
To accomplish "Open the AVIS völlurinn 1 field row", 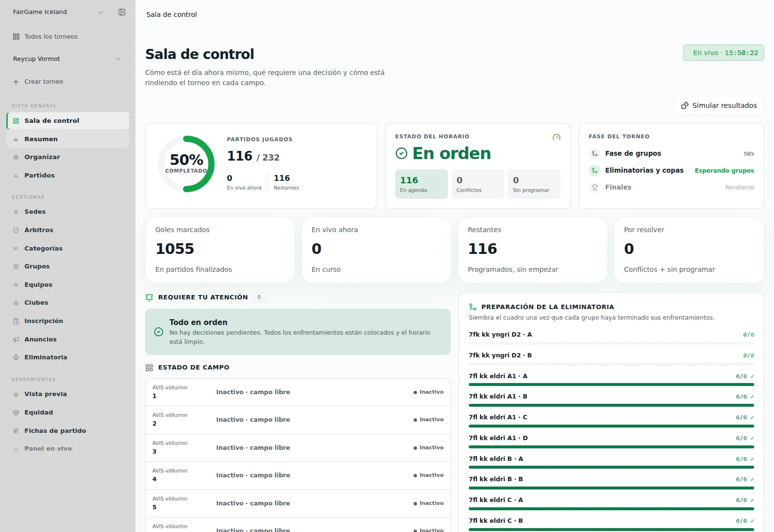I will (x=298, y=392).
